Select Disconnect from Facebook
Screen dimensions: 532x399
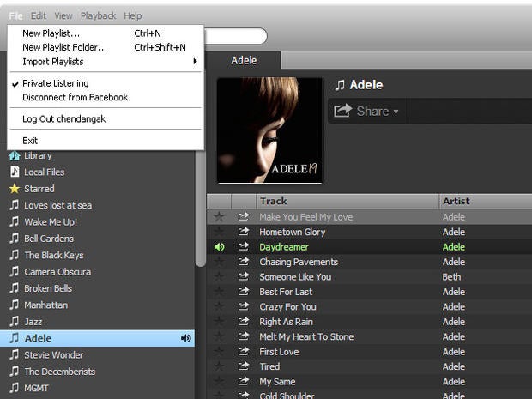(106, 97)
